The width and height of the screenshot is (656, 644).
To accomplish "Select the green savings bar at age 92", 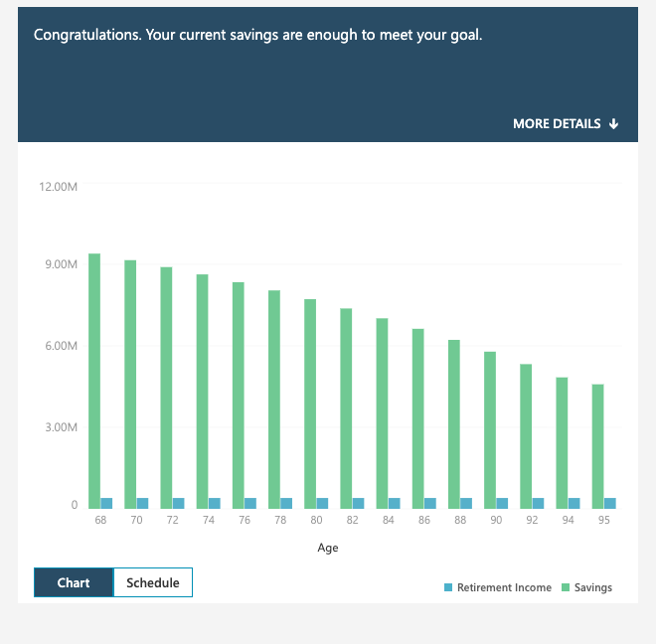I will [526, 435].
